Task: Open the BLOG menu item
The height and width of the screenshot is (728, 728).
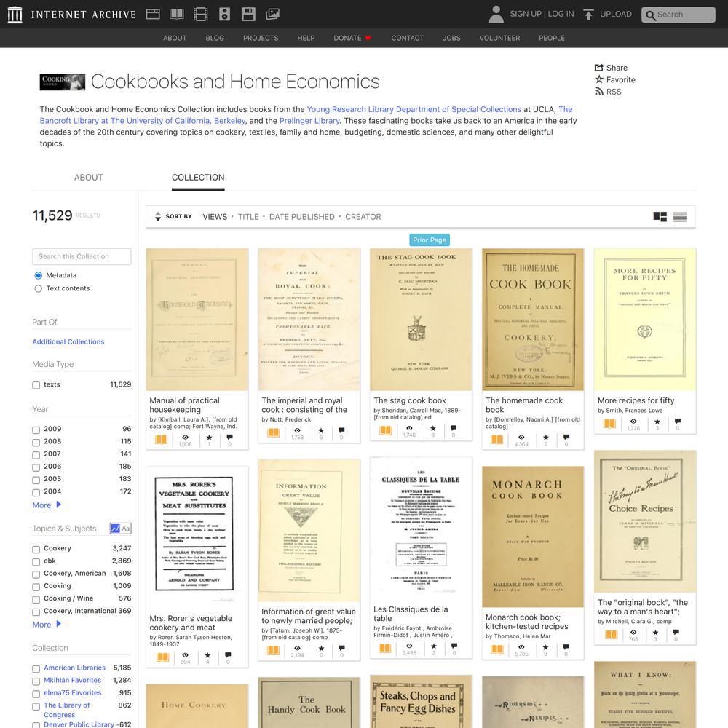Action: coord(215,38)
